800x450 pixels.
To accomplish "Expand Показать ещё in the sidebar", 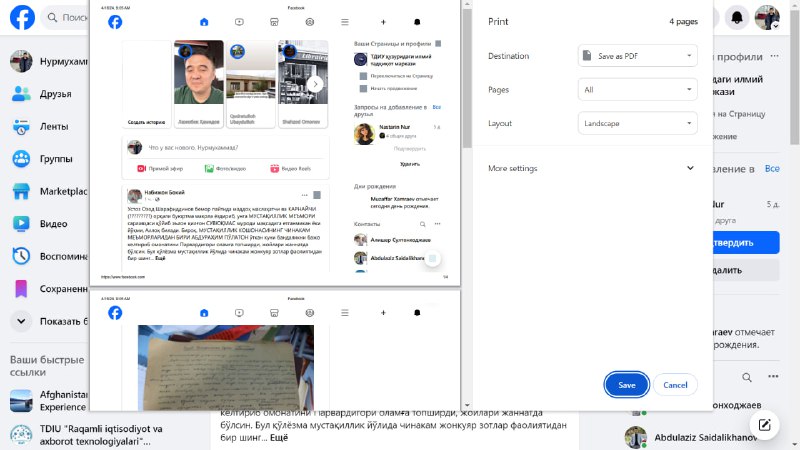I will coord(48,321).
